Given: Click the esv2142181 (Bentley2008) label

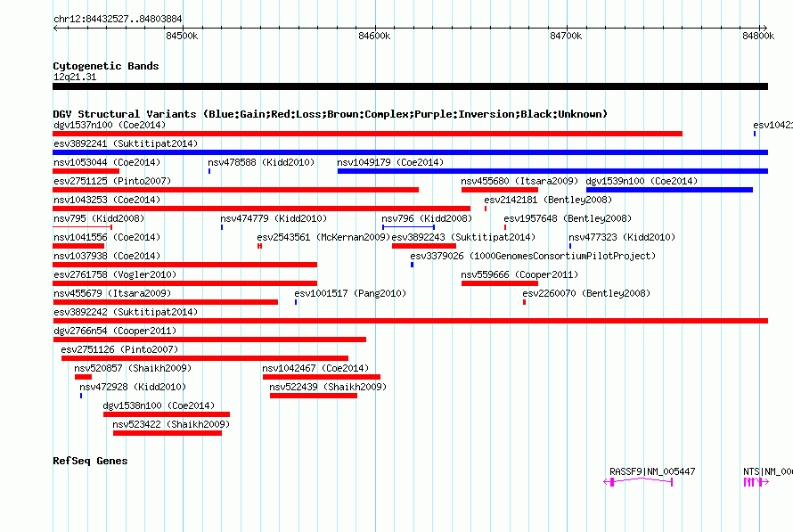Looking at the screenshot, I should [x=548, y=200].
